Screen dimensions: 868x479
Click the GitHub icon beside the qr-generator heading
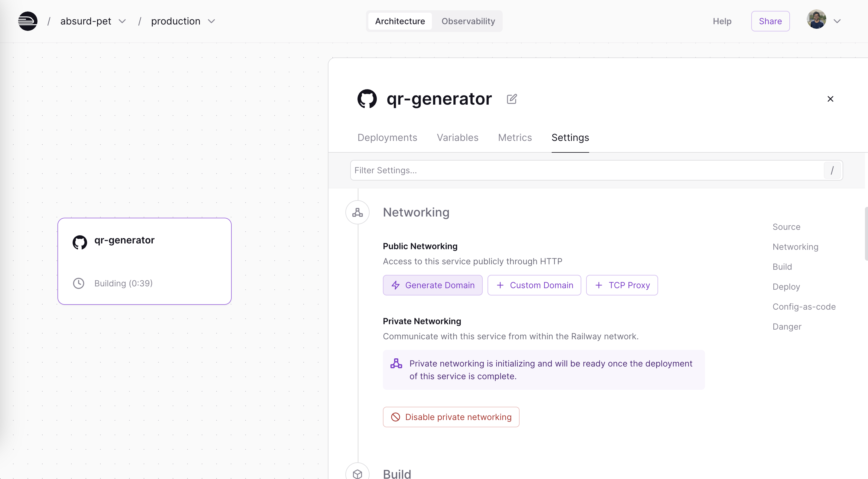[367, 99]
